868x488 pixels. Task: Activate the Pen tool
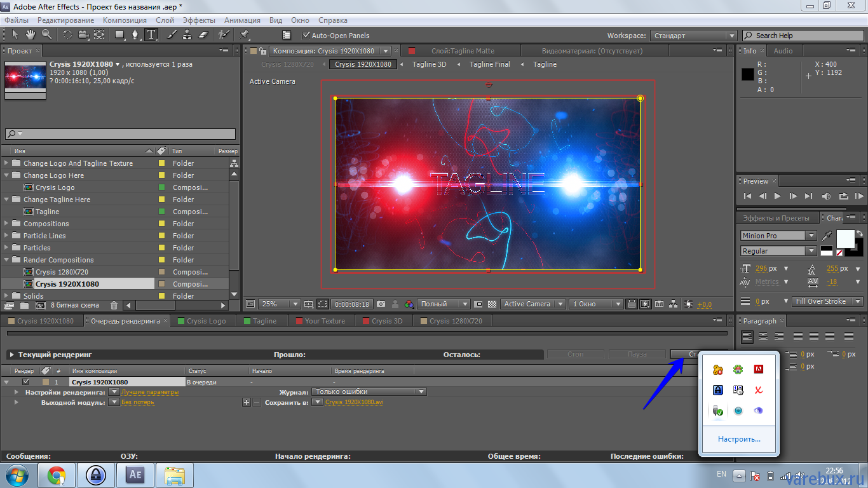135,35
